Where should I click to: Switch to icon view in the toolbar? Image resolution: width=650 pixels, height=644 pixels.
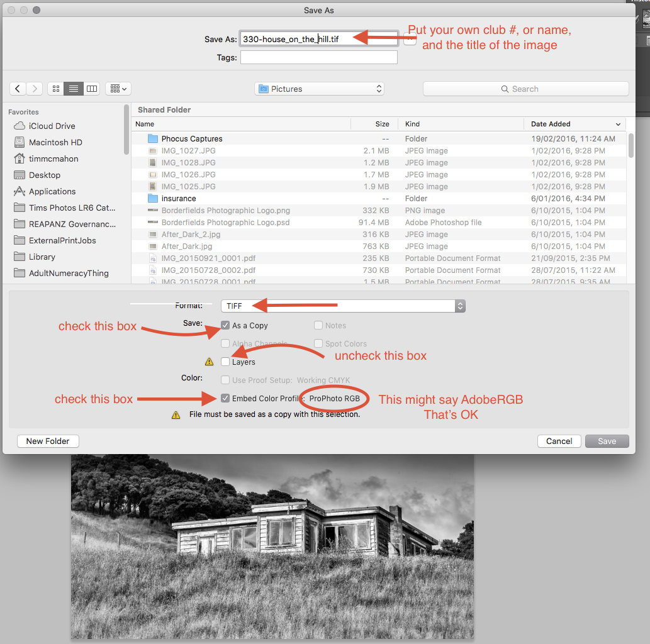pyautogui.click(x=55, y=89)
